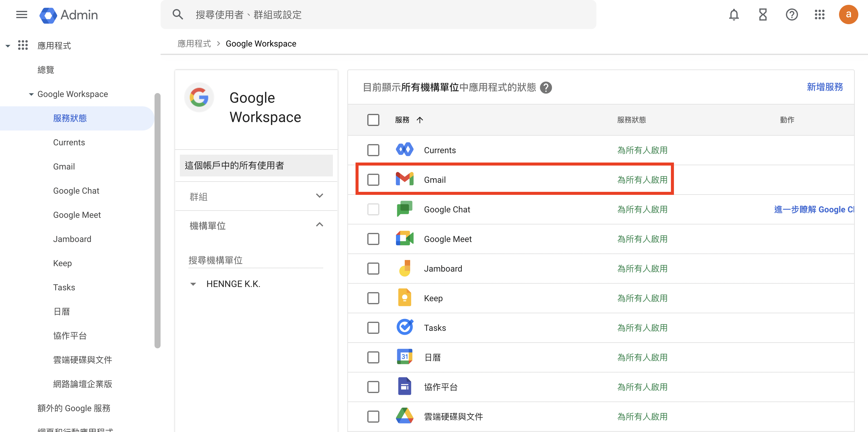
Task: Click 進一步瞭解 Google Chat link
Action: [x=814, y=209]
